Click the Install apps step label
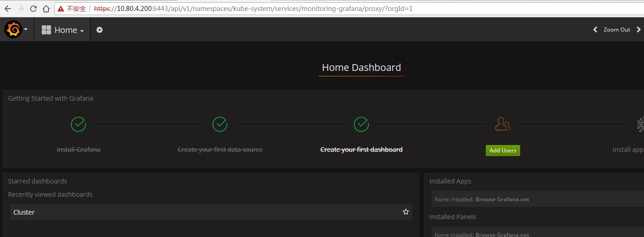The image size is (644, 237). (628, 150)
